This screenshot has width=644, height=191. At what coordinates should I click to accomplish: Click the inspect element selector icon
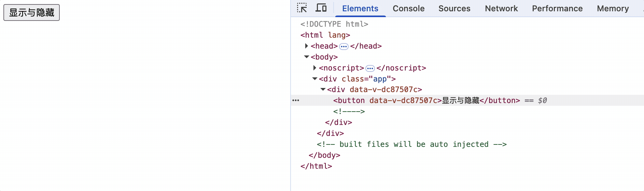click(302, 8)
